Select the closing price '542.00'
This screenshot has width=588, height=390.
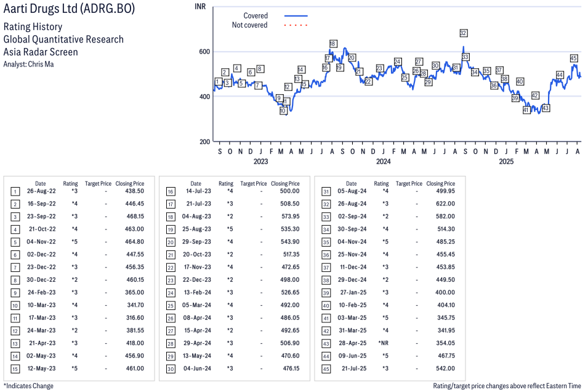(446, 368)
